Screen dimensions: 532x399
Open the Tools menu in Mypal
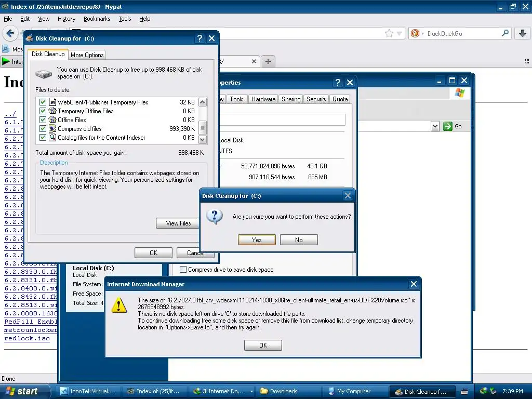click(125, 19)
